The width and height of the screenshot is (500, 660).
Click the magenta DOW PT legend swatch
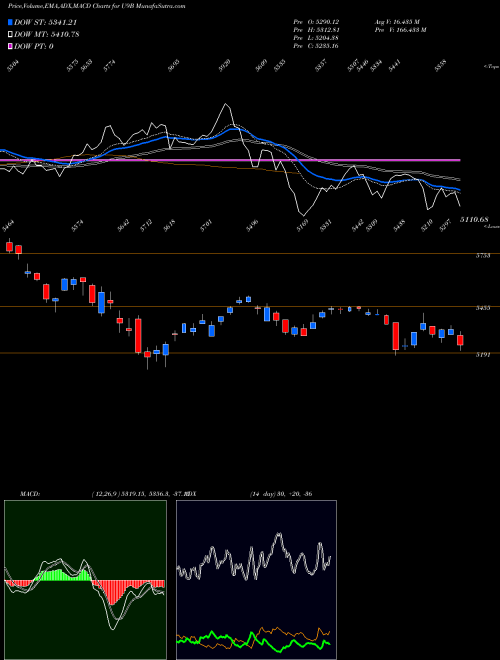tap(11, 46)
